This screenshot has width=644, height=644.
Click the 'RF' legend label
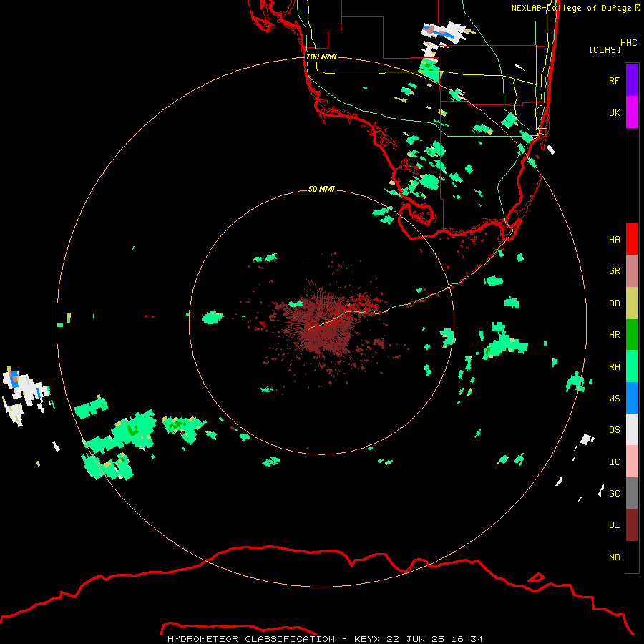click(x=614, y=80)
